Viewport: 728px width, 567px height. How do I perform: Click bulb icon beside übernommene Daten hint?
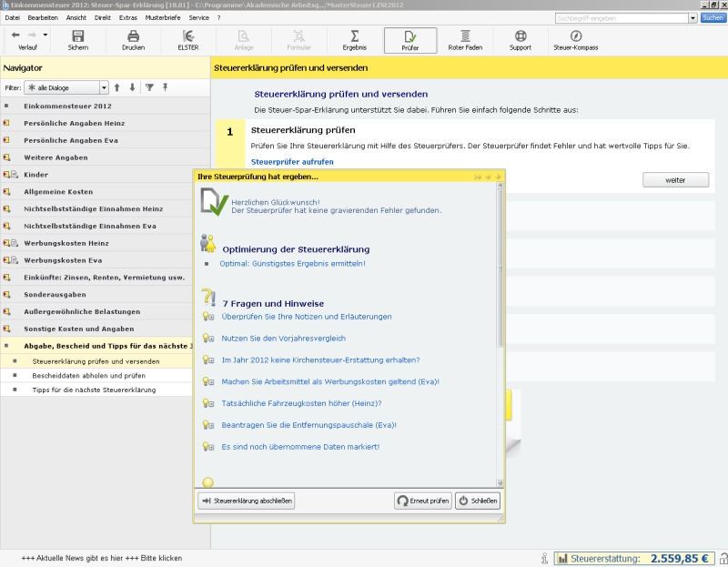coord(208,447)
